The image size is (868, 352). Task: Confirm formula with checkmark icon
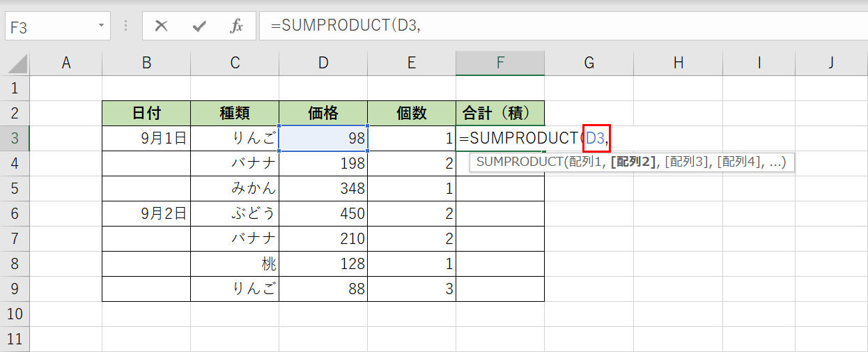pyautogui.click(x=199, y=26)
